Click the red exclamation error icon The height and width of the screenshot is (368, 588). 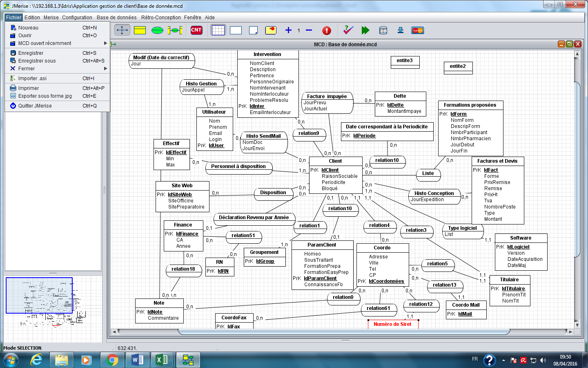(327, 30)
